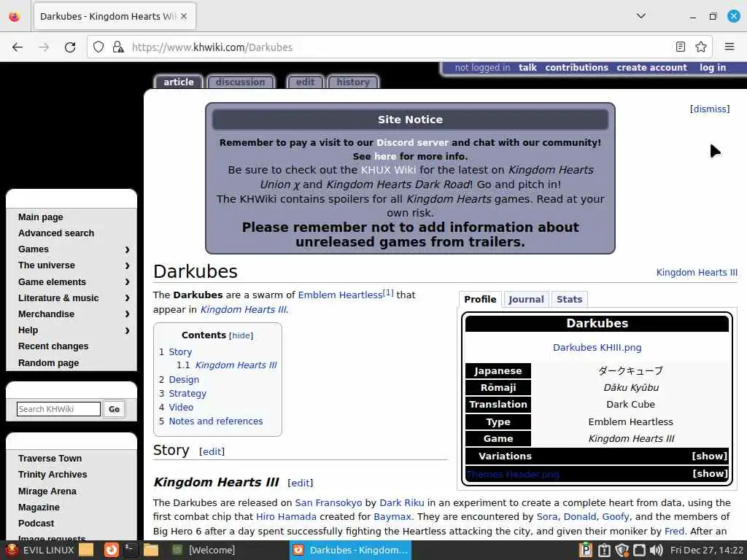Switch to the [Welcome] taskbar window
This screenshot has height=560, width=747.
[205, 550]
